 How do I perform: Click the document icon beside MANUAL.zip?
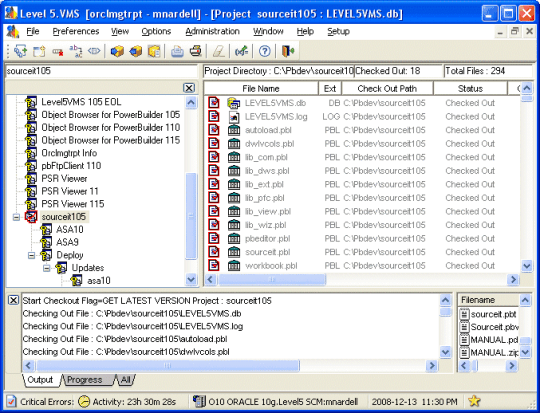pyautogui.click(x=465, y=352)
